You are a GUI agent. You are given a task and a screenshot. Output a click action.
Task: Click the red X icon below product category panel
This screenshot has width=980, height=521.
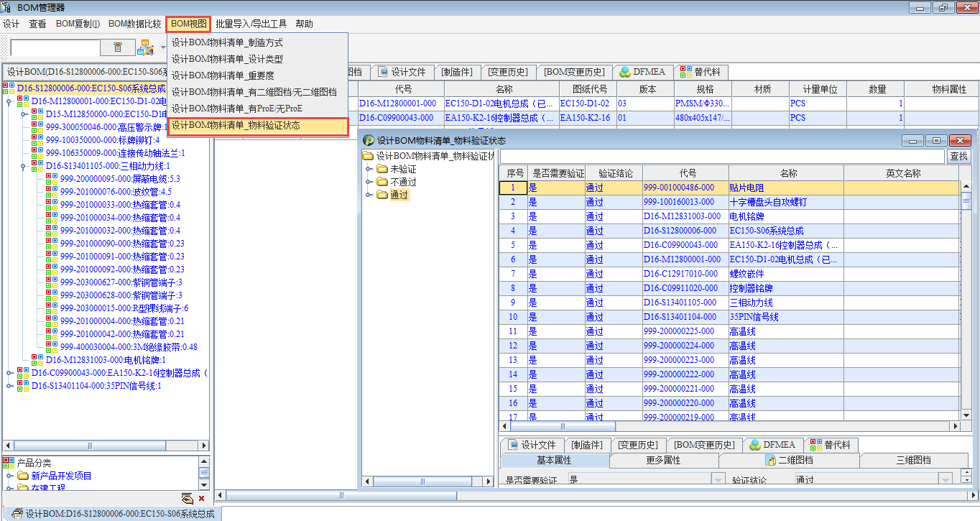pos(201,498)
